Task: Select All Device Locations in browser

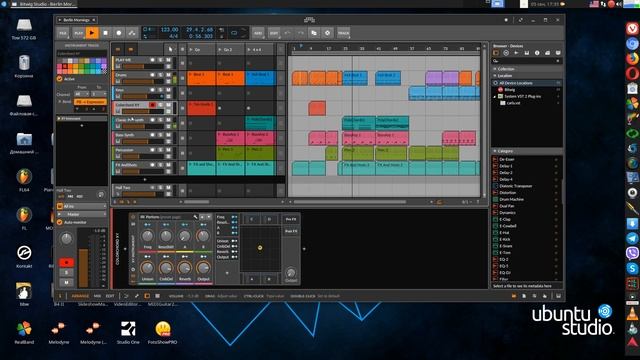Action: (x=527, y=83)
